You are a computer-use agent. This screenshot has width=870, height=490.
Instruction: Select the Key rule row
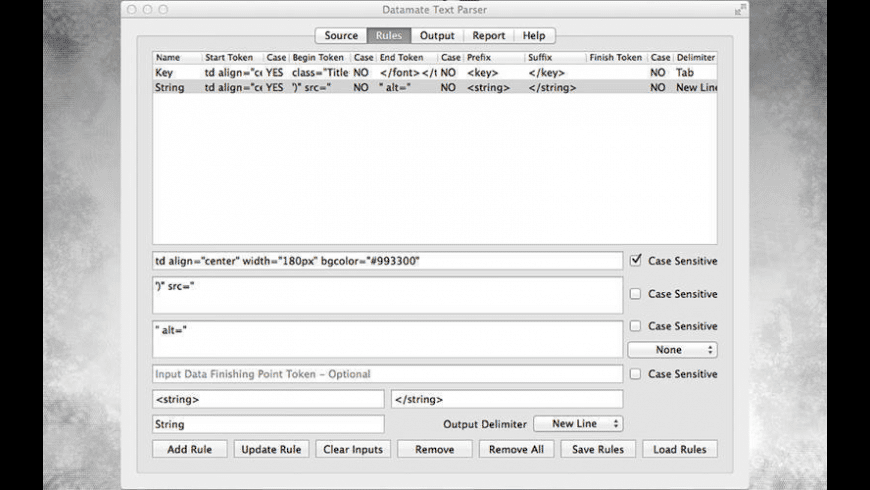[x=435, y=72]
